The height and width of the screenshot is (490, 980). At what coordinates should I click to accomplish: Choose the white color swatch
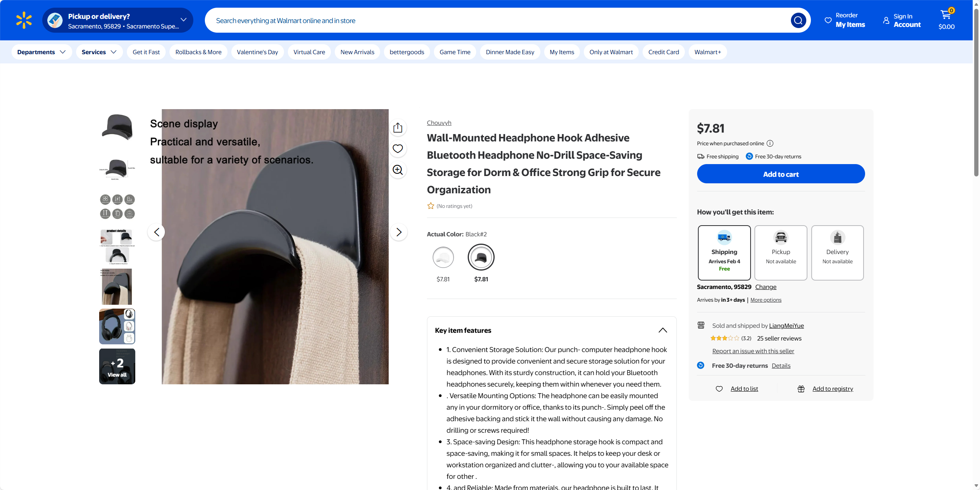pos(443,257)
